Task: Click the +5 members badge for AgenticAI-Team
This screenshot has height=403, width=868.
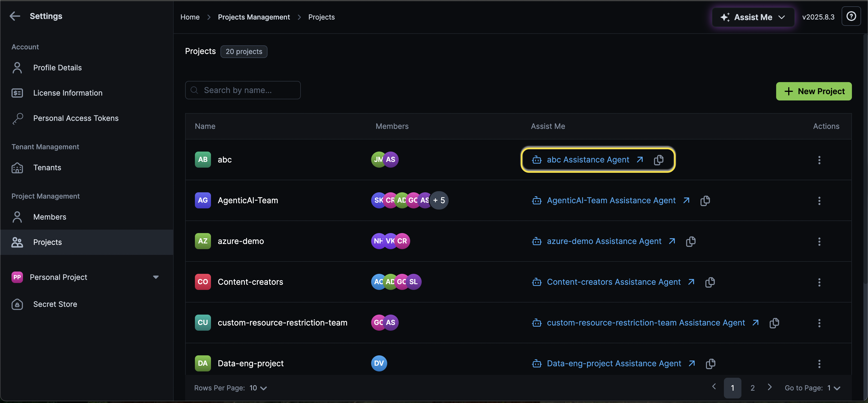Action: [439, 200]
